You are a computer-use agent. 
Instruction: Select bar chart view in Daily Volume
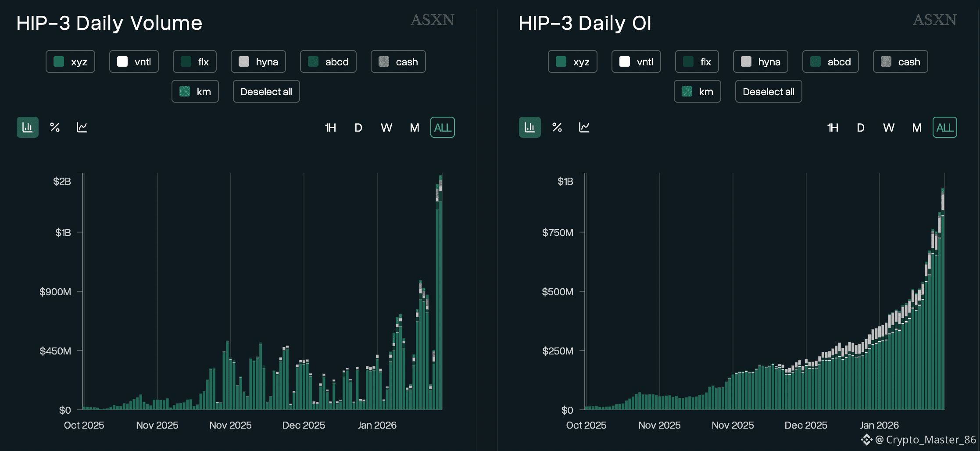pyautogui.click(x=28, y=127)
